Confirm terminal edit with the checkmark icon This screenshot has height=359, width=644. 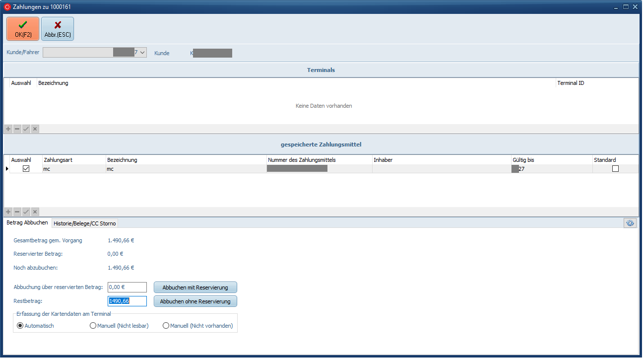[x=26, y=129]
